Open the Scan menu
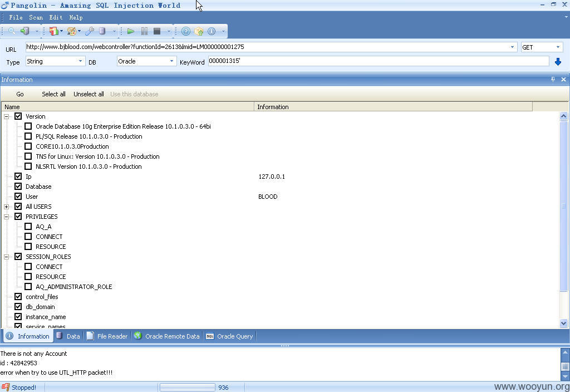Viewport: 570px width, 392px height. [x=36, y=17]
